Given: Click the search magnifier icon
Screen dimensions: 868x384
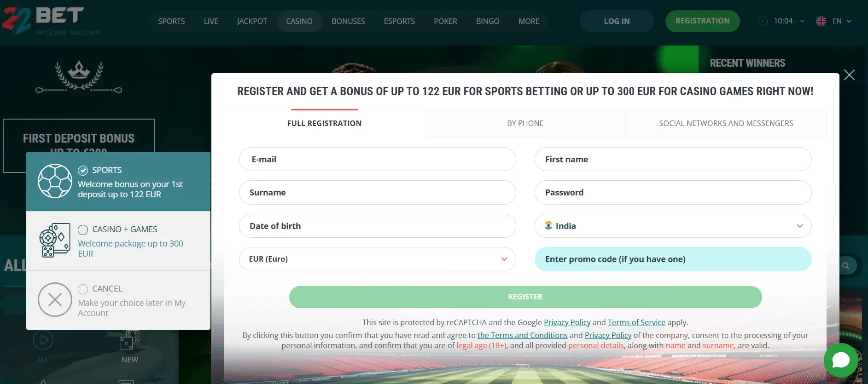Looking at the screenshot, I should 846,265.
